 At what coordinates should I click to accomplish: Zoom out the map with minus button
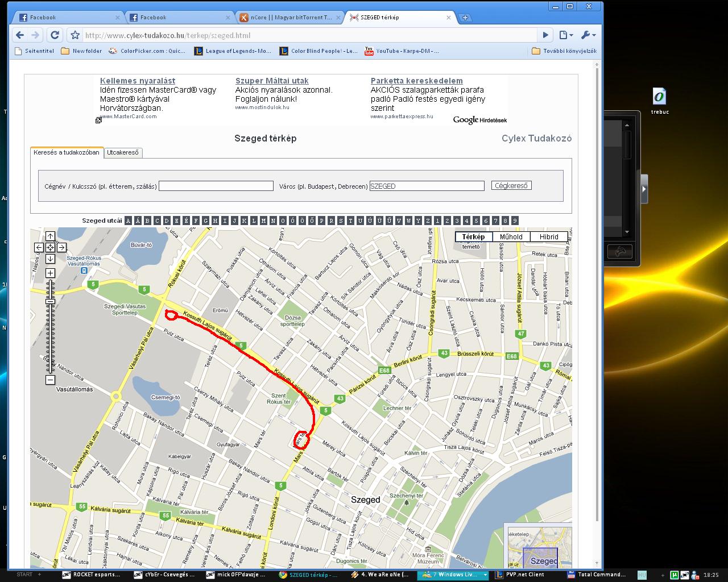coord(50,380)
